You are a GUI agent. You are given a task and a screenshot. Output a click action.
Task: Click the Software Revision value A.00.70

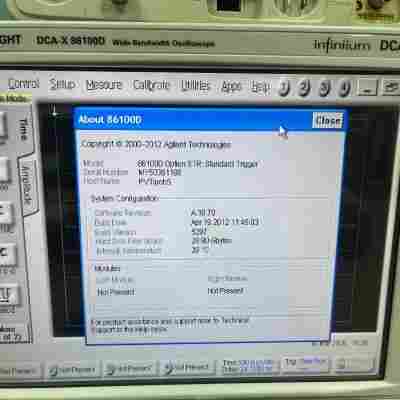(203, 213)
